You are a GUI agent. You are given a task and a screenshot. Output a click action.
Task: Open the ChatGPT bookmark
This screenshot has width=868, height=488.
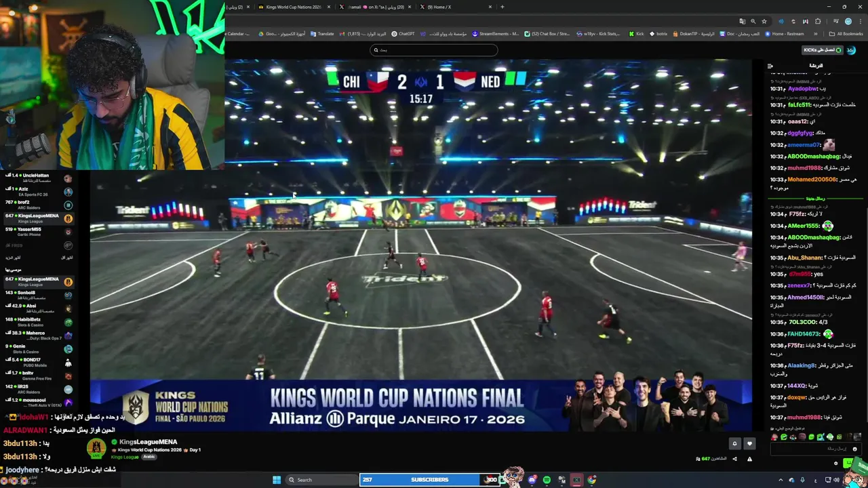pos(403,34)
